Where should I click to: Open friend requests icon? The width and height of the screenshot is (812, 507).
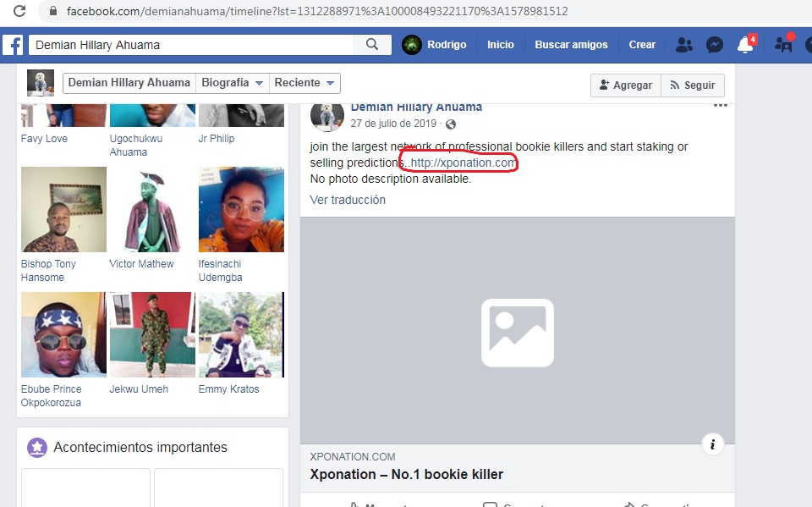tap(684, 45)
